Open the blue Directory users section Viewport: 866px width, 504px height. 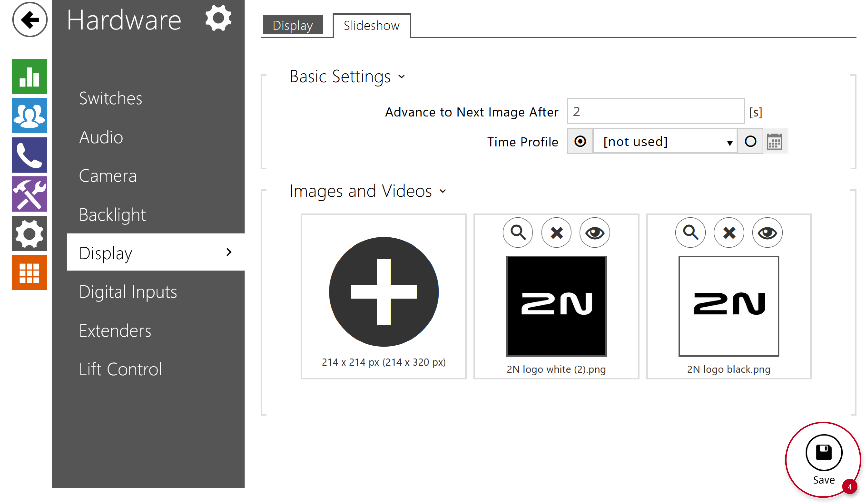pyautogui.click(x=30, y=115)
